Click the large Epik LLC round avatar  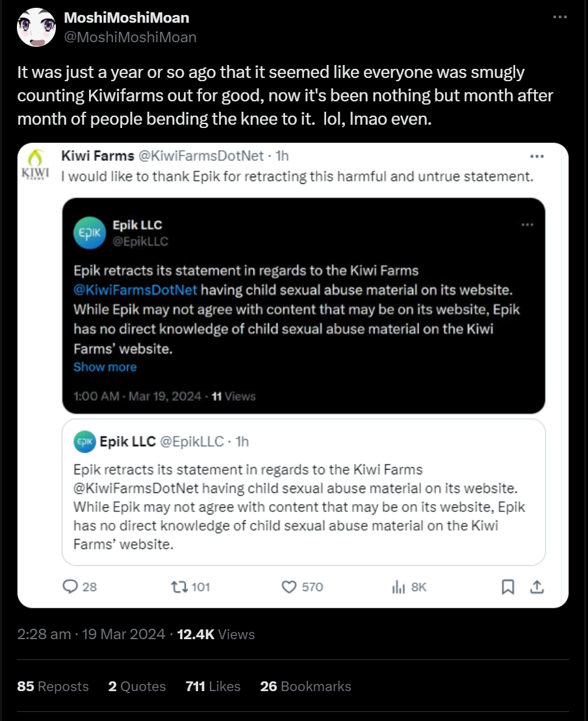click(x=89, y=233)
